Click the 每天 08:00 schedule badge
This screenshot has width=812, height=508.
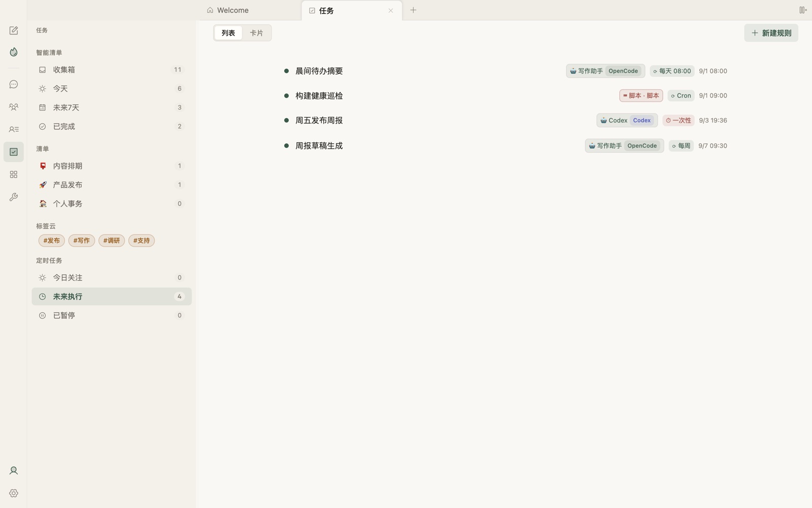672,71
